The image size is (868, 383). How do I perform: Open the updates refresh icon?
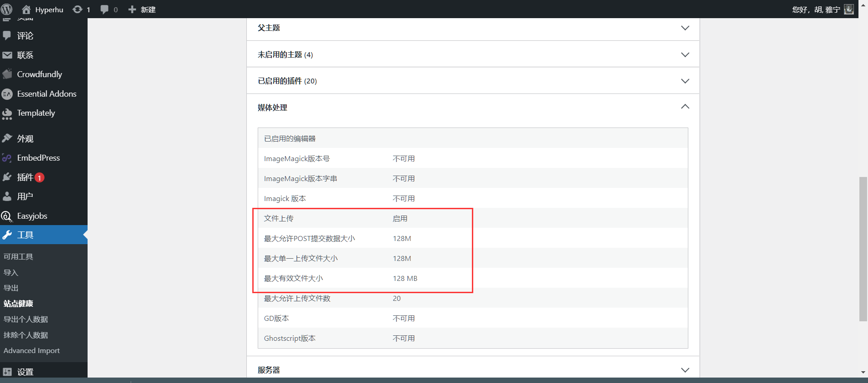(x=78, y=10)
